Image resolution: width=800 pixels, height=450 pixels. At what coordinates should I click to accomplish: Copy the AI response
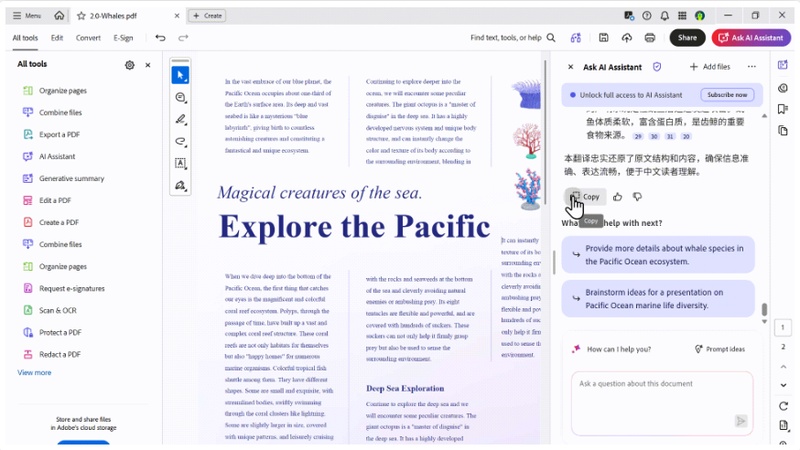(x=585, y=196)
